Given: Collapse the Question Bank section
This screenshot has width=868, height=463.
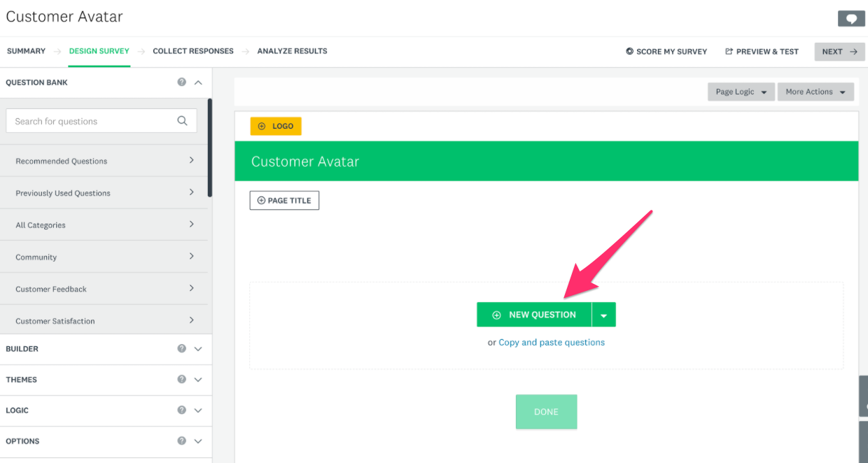Looking at the screenshot, I should (198, 83).
